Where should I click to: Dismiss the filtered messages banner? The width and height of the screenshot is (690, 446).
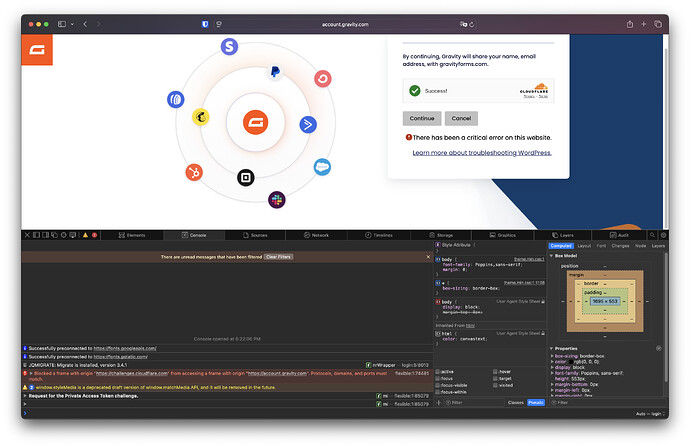click(x=428, y=257)
